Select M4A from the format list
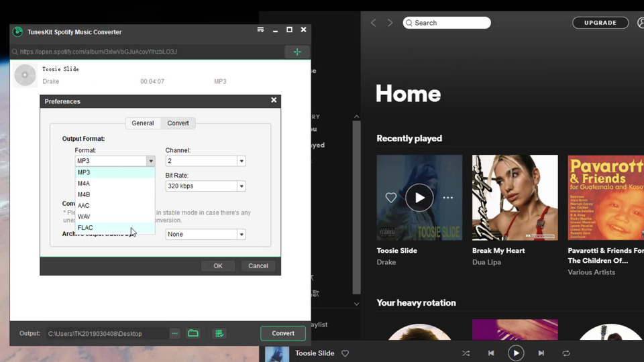This screenshot has height=362, width=644. pyautogui.click(x=115, y=184)
